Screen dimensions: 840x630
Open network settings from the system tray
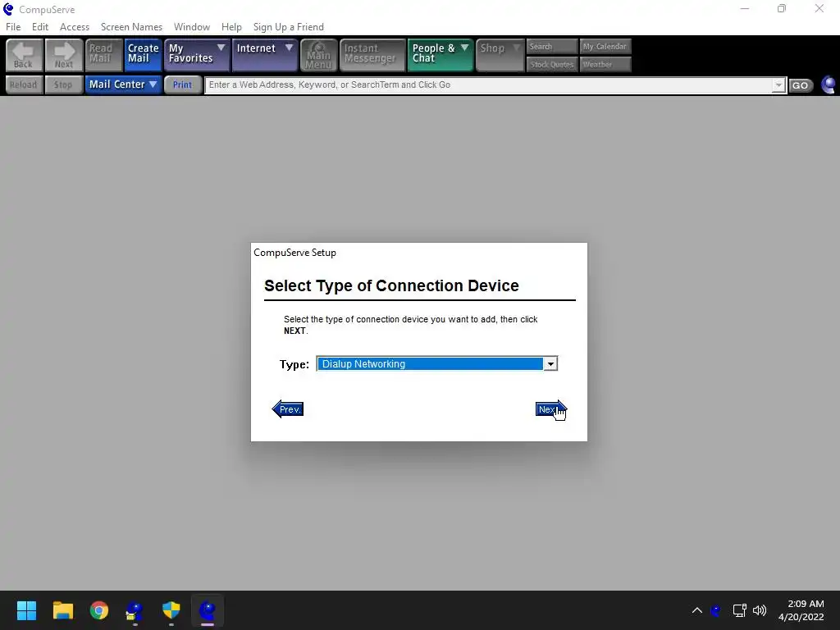[739, 610]
